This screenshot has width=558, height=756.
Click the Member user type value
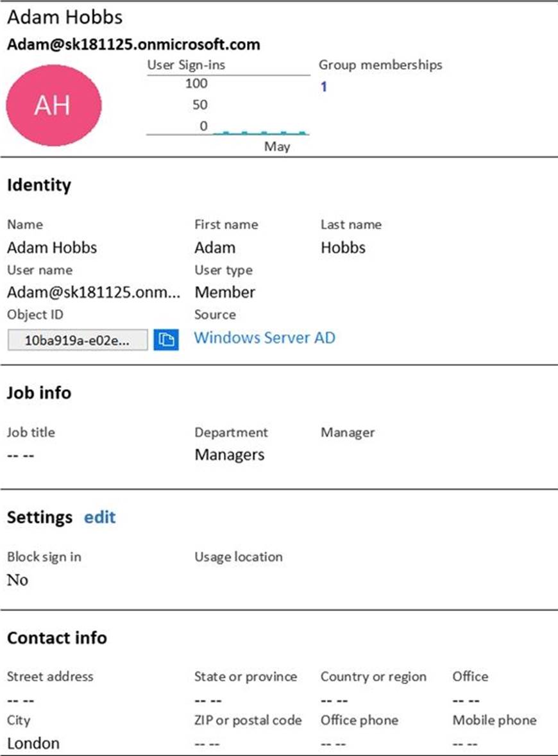tap(225, 292)
